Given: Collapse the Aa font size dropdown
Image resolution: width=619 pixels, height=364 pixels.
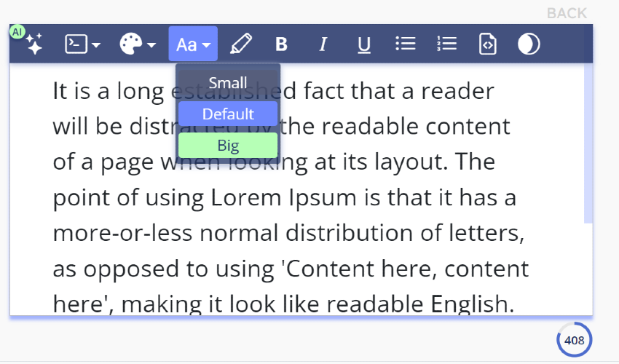Looking at the screenshot, I should point(193,44).
